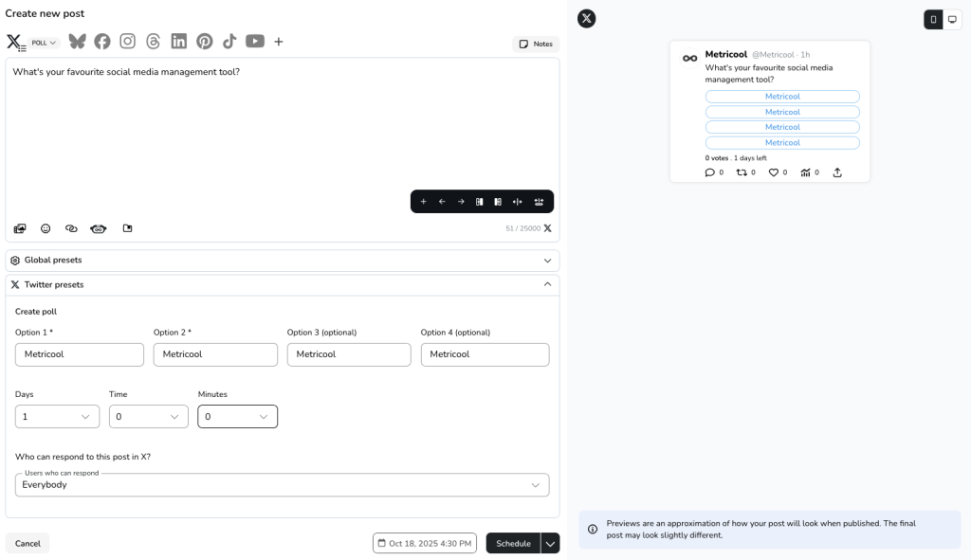Switch preview to mobile view
Viewport: 971px width, 560px height.
pyautogui.click(x=933, y=19)
